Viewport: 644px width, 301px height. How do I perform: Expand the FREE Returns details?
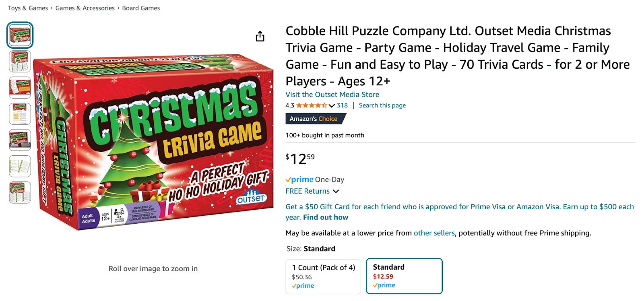click(336, 191)
